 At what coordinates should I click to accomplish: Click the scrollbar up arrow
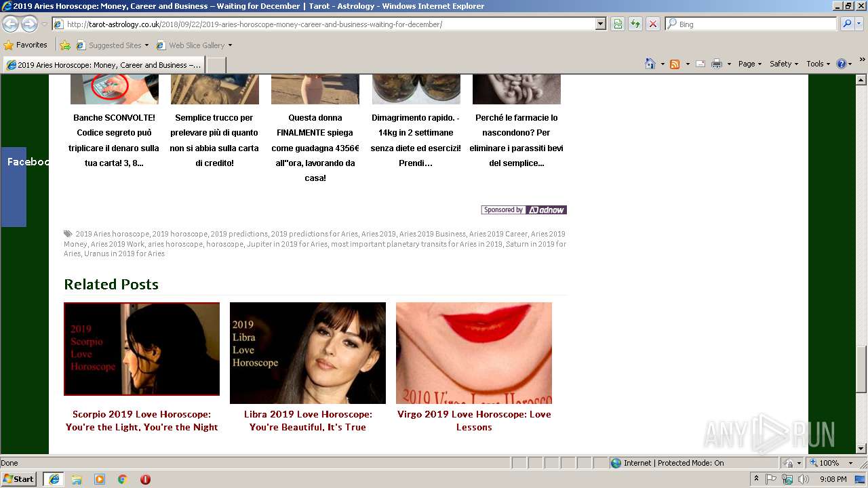[x=861, y=80]
